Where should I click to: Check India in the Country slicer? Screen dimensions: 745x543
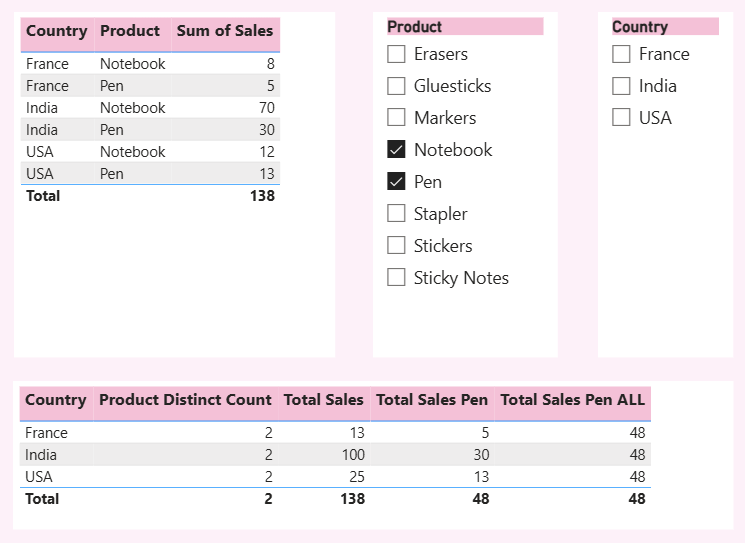(x=622, y=86)
